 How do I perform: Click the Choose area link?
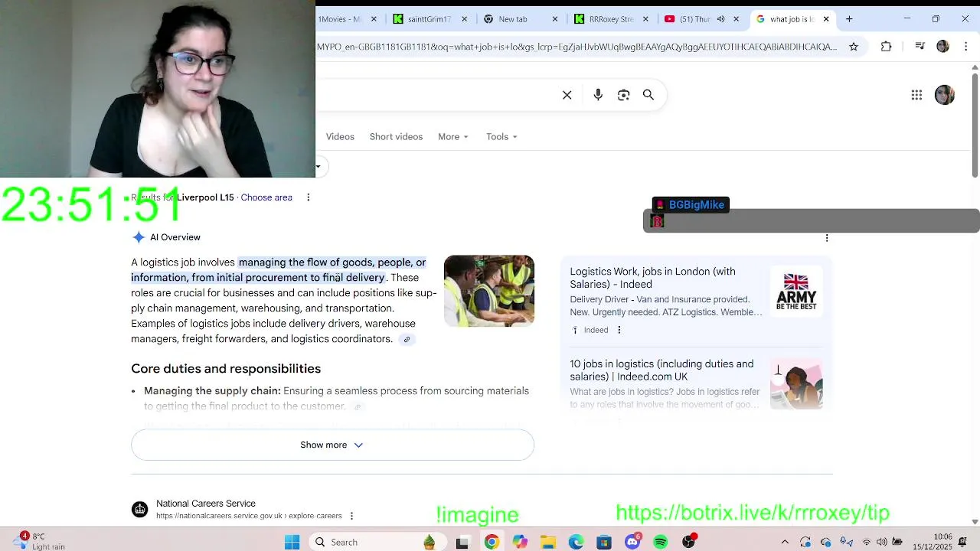[266, 197]
